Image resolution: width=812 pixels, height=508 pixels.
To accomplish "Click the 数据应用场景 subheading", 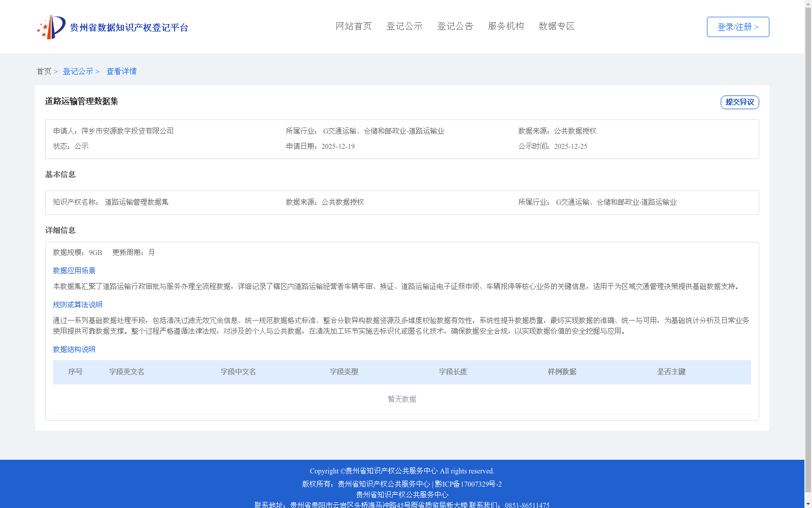I will pyautogui.click(x=74, y=271).
